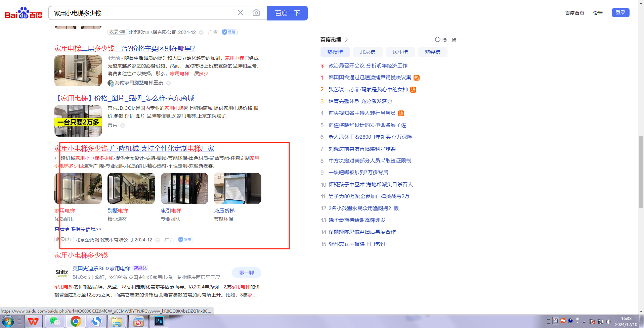Image resolution: width=644 pixels, height=328 pixels.
Task: Click the camera image-search icon
Action: pyautogui.click(x=256, y=13)
